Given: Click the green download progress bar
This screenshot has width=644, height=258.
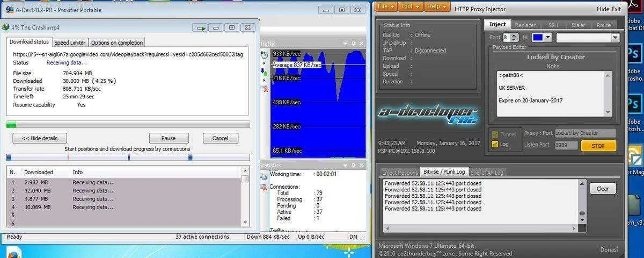Looking at the screenshot, I should (128, 125).
